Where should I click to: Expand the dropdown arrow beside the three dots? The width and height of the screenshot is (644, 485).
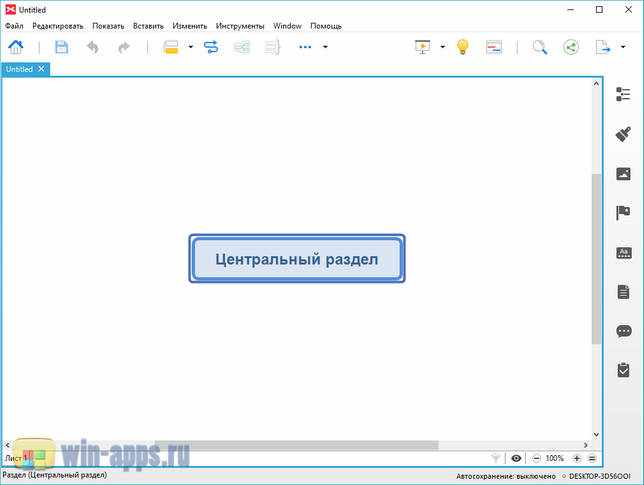325,47
